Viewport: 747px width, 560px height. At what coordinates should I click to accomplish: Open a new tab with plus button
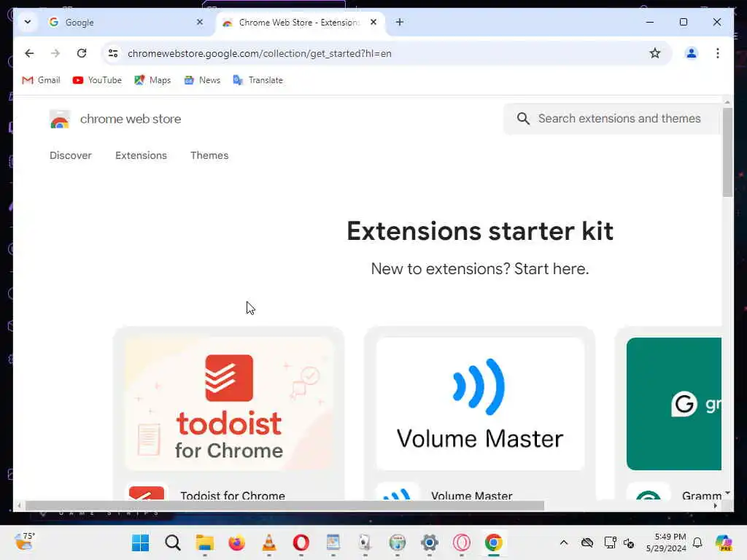(400, 22)
